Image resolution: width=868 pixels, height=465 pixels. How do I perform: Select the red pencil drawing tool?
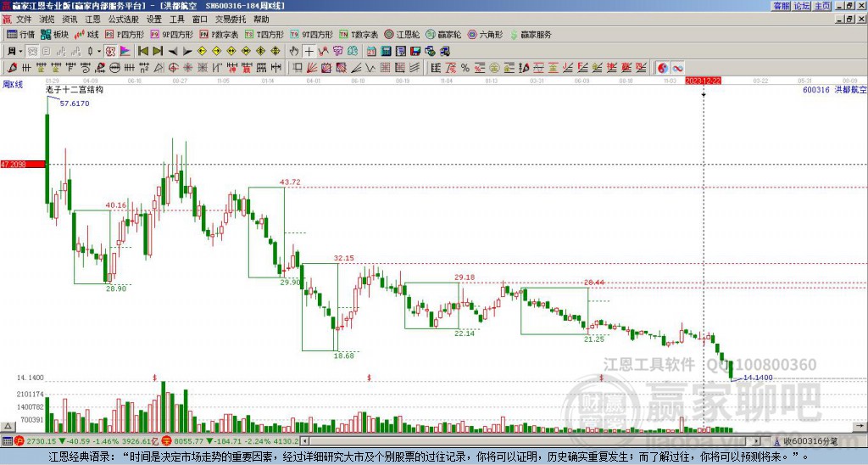[12, 68]
